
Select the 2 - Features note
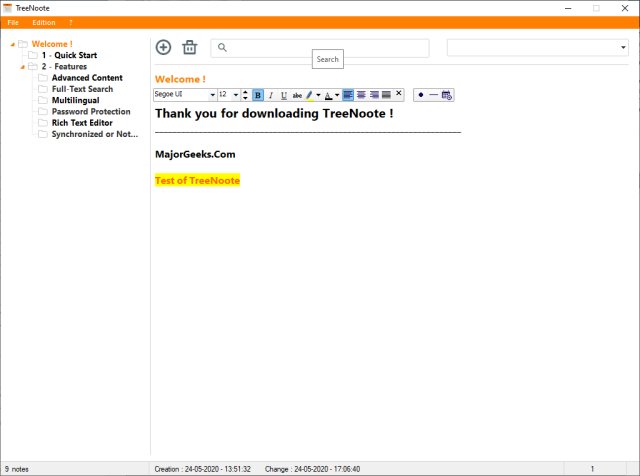pyautogui.click(x=64, y=67)
